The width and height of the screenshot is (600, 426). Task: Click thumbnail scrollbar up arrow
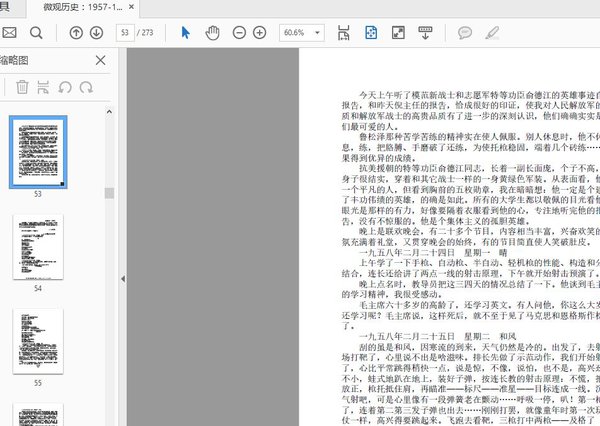pyautogui.click(x=109, y=112)
